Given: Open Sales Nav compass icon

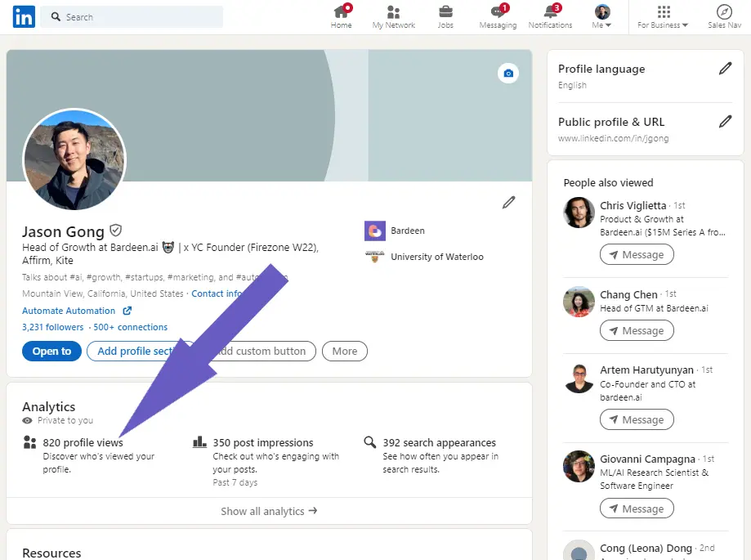Looking at the screenshot, I should pos(724,11).
